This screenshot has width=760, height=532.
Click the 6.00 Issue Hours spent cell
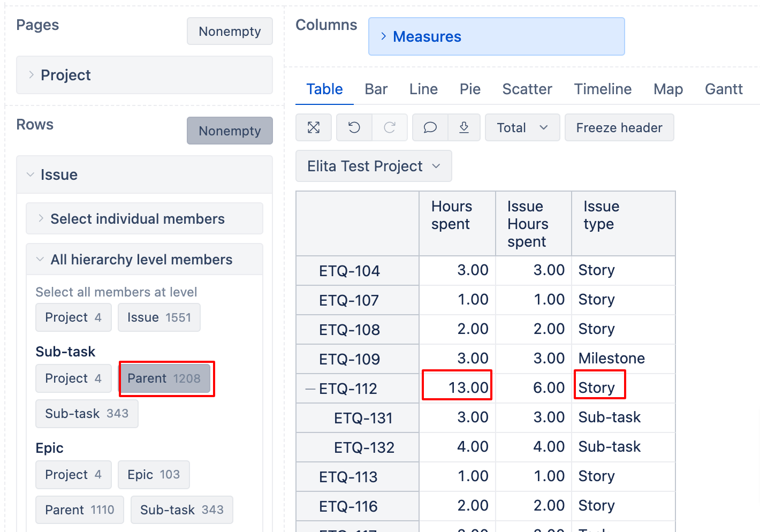click(x=534, y=388)
